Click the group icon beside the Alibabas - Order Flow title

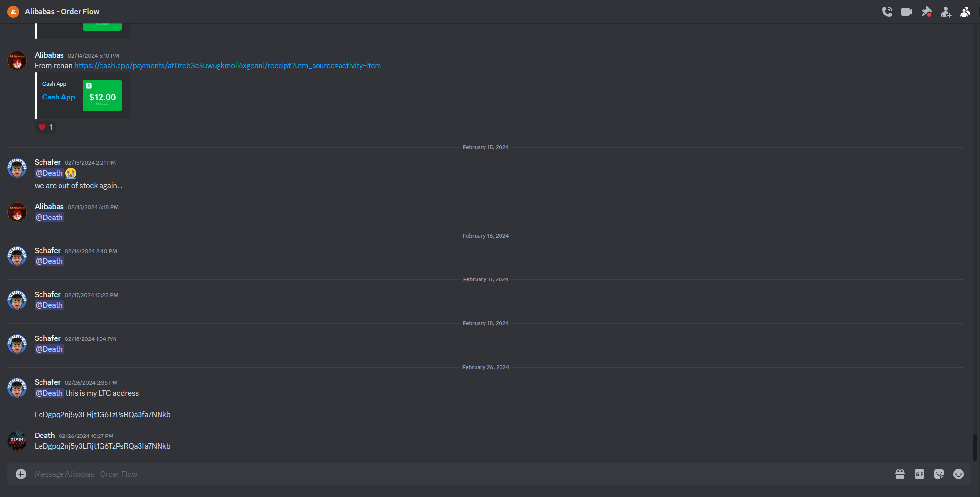(x=13, y=12)
